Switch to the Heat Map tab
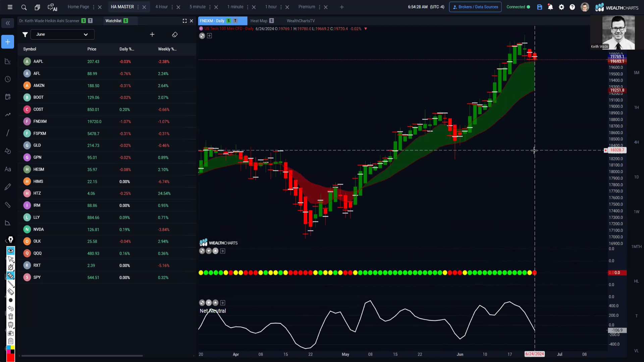 coord(259,21)
